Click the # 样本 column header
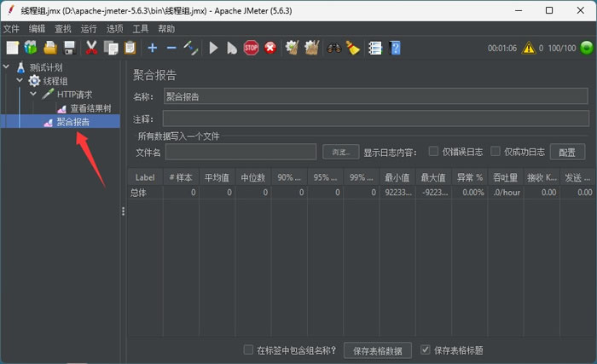This screenshot has width=597, height=364. pos(181,177)
